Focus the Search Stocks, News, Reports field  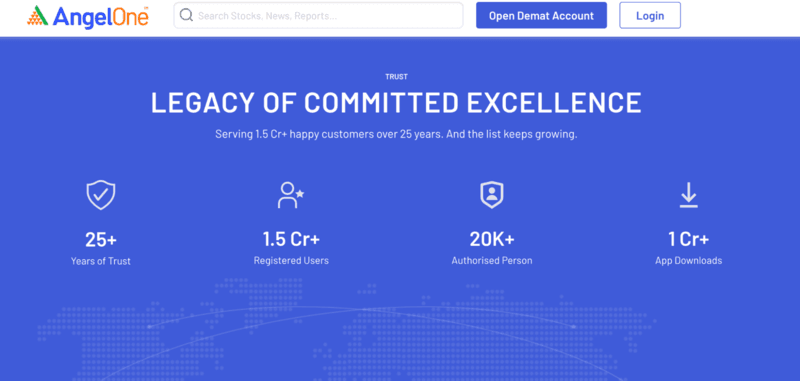pos(318,15)
